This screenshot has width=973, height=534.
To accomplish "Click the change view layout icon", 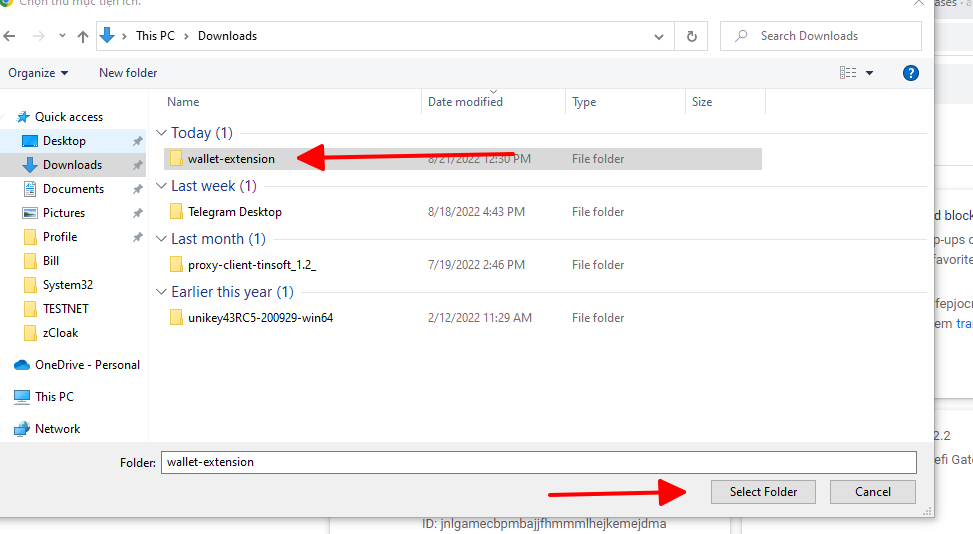I will pyautogui.click(x=848, y=73).
